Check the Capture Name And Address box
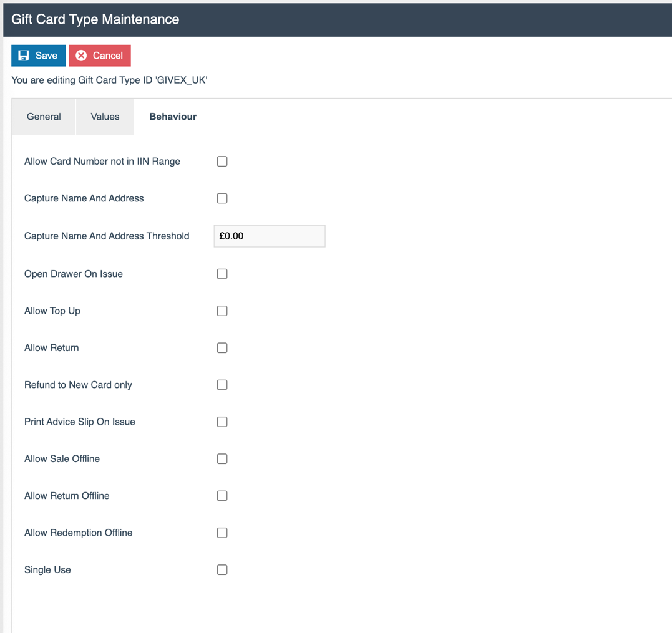The image size is (672, 633). 222,198
